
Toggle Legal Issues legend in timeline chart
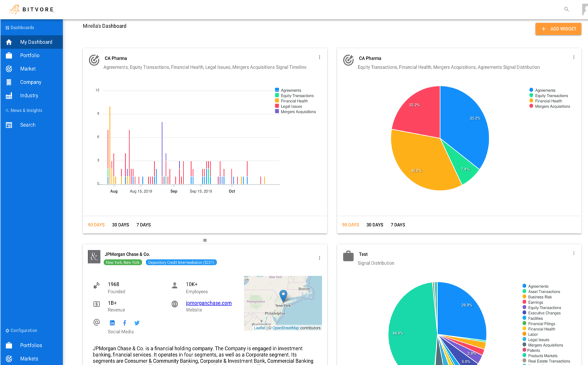[x=288, y=106]
